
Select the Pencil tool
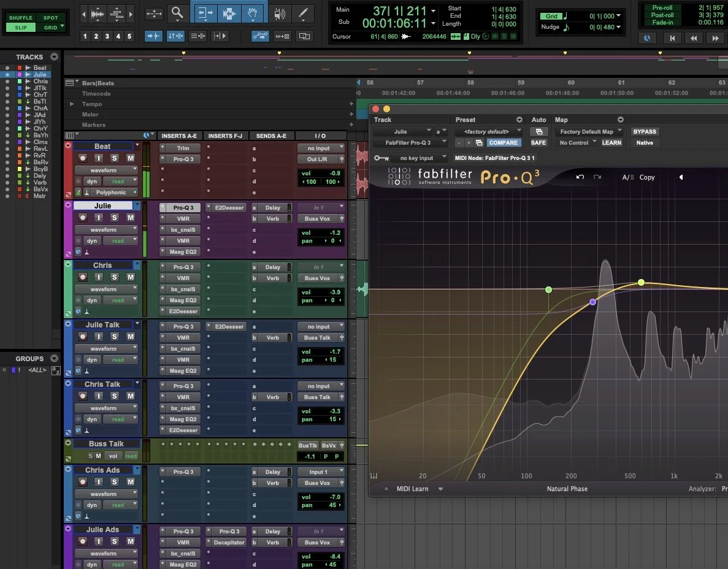point(303,13)
